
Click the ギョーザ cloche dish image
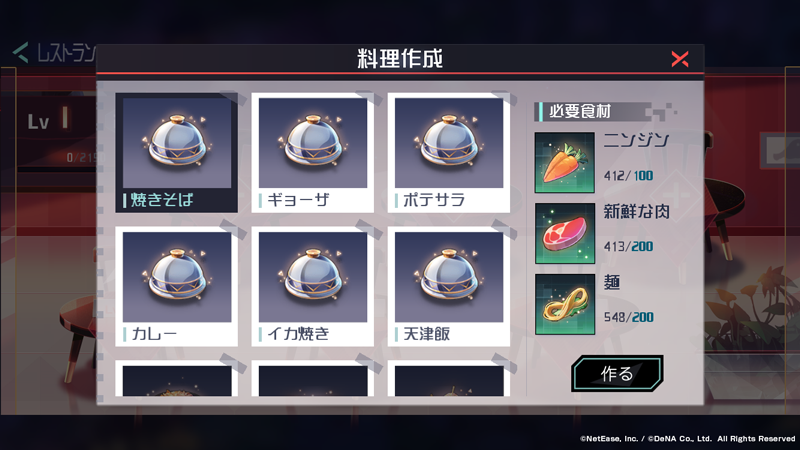pos(313,143)
